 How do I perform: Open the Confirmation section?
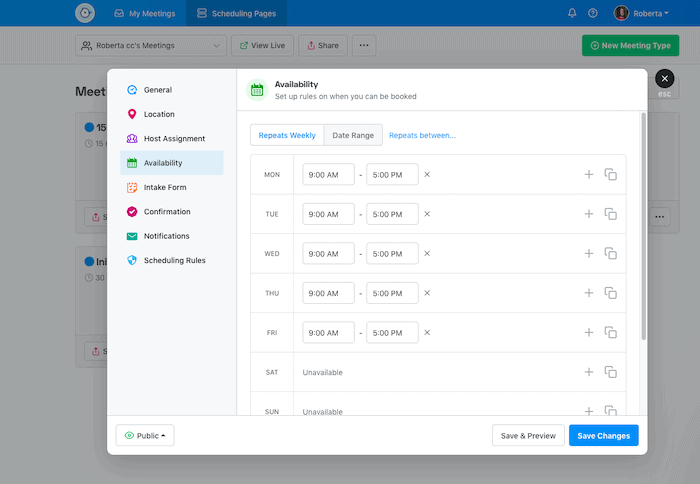coord(172,212)
